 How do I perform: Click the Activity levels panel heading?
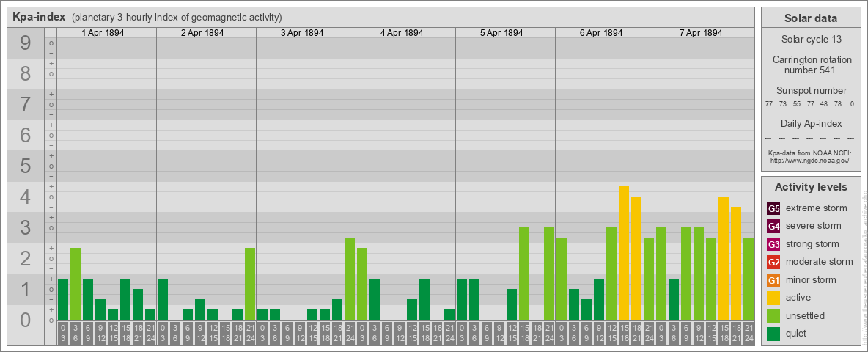811,187
